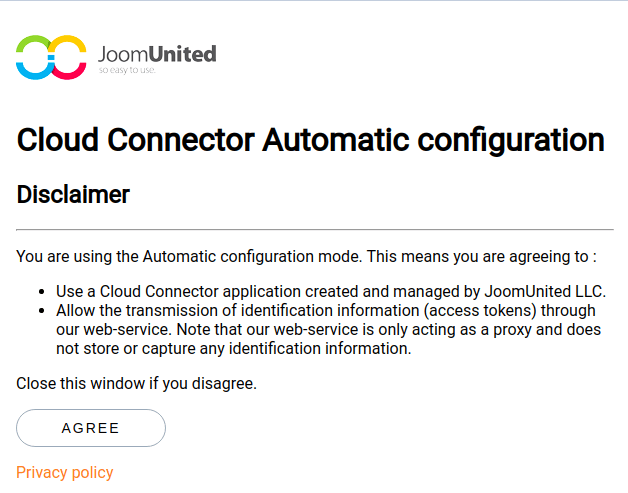Viewport: 628px width, 493px height.
Task: Click 'Close this window if you disagree' text
Action: (x=136, y=384)
